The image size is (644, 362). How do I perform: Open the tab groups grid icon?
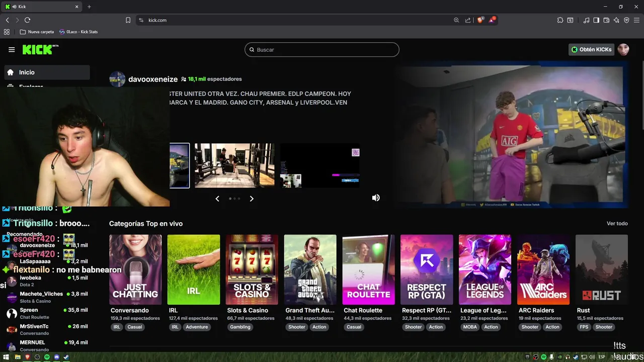7,32
